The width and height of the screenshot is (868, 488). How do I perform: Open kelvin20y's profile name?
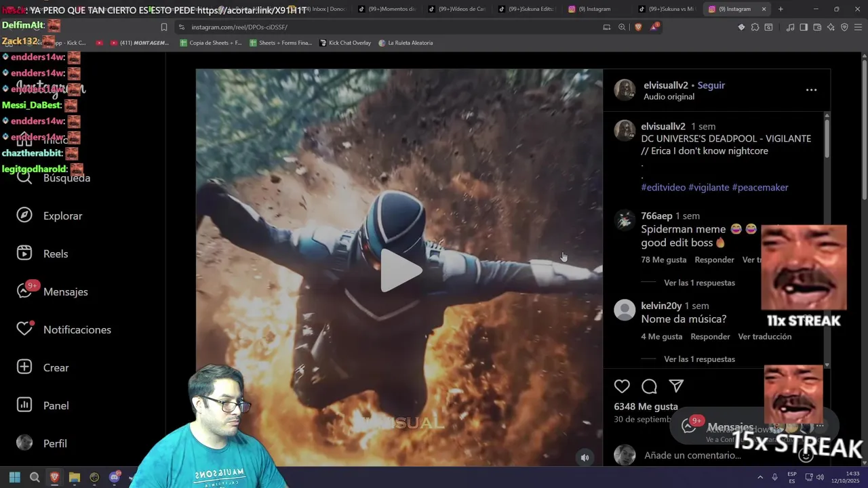661,306
